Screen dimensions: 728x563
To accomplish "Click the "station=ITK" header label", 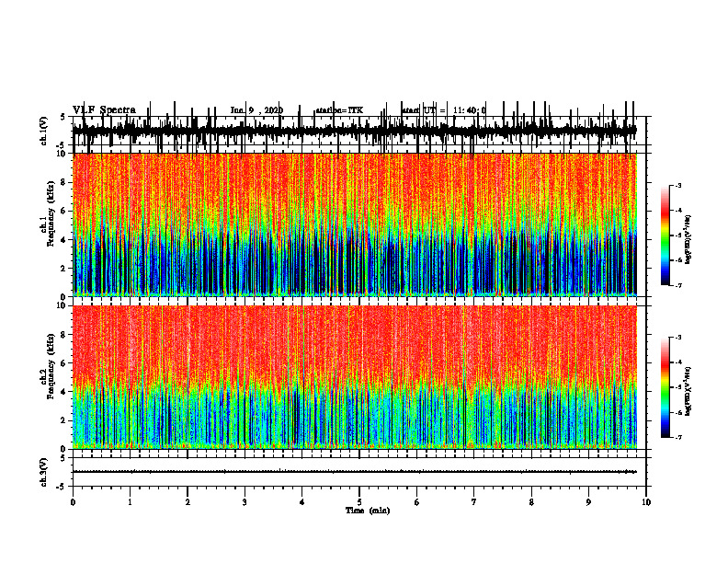I will point(339,110).
